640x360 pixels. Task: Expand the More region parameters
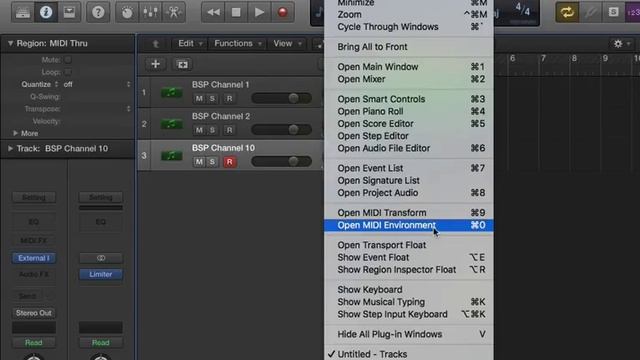pos(15,133)
